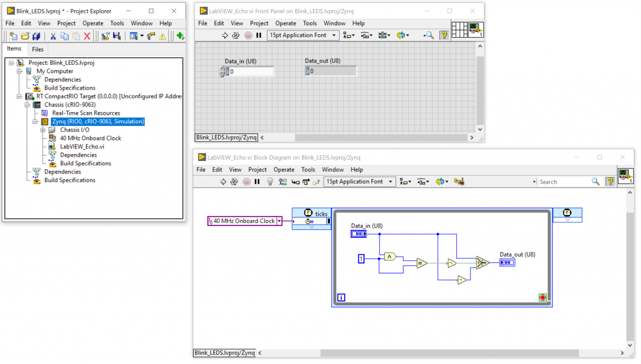Open Filter Project View dropdown arrow
The width and height of the screenshot is (641, 364).
142,36
